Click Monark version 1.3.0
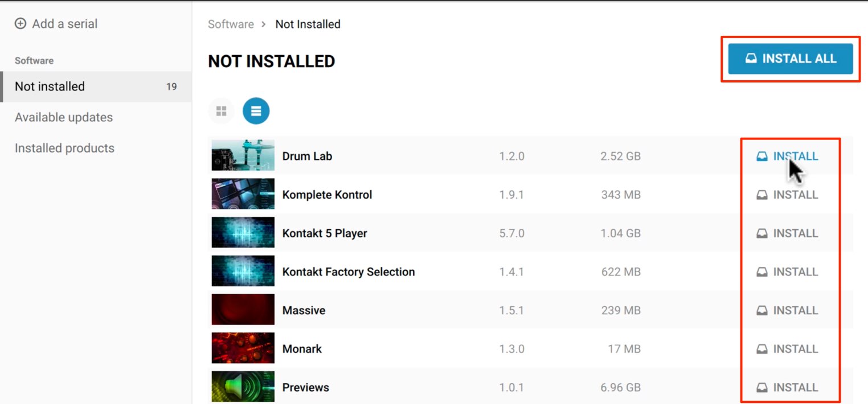 point(511,349)
